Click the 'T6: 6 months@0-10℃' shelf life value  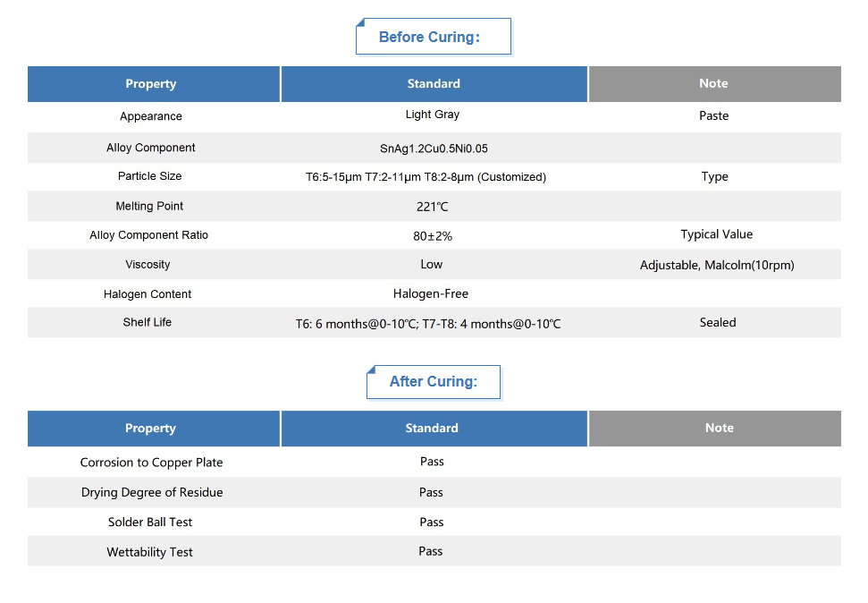357,324
